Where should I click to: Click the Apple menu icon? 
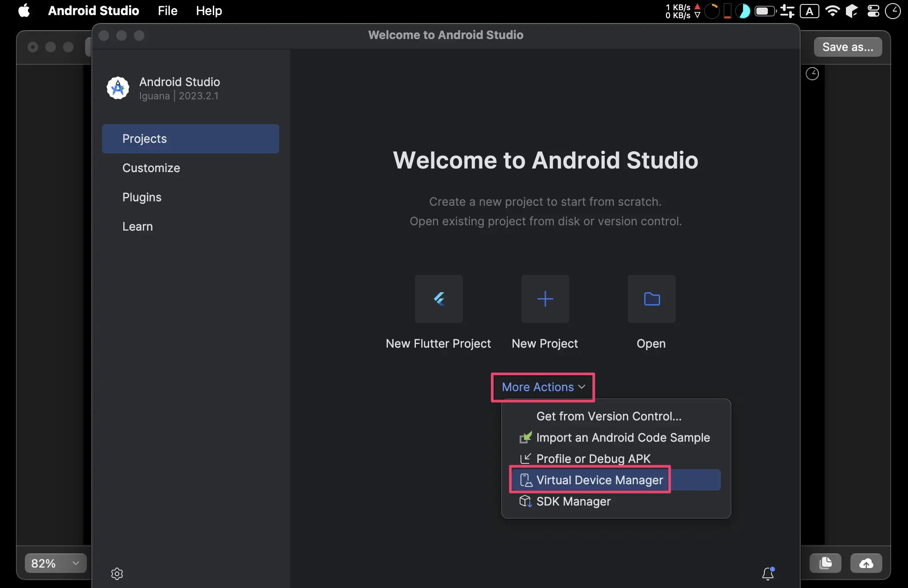[x=24, y=11]
